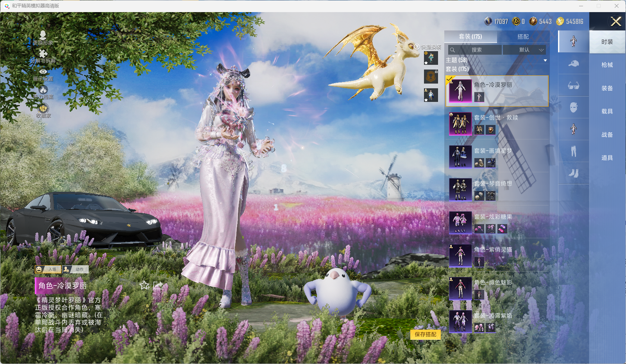Select the glasses category icon
This screenshot has height=364, width=626.
click(573, 86)
